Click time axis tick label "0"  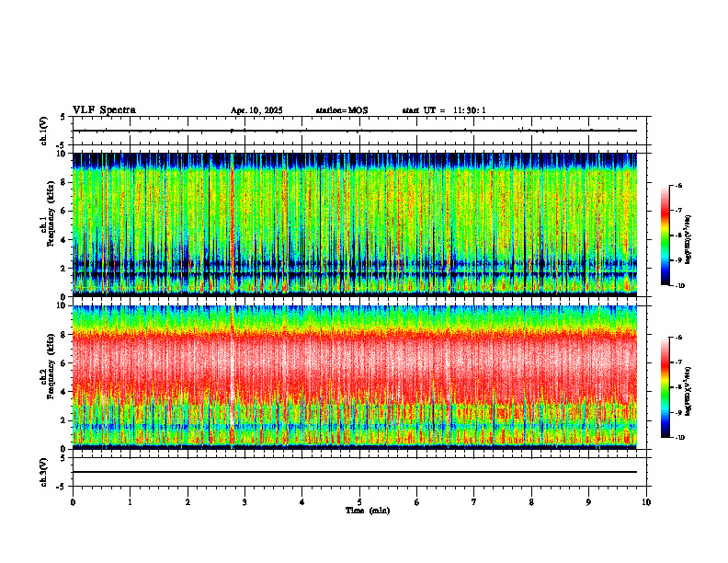coord(73,502)
